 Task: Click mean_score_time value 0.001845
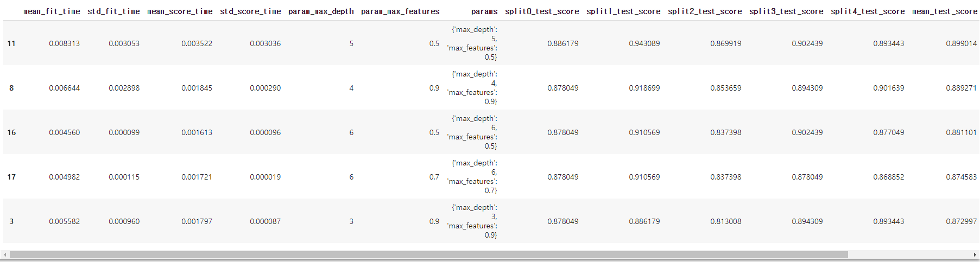click(x=197, y=88)
